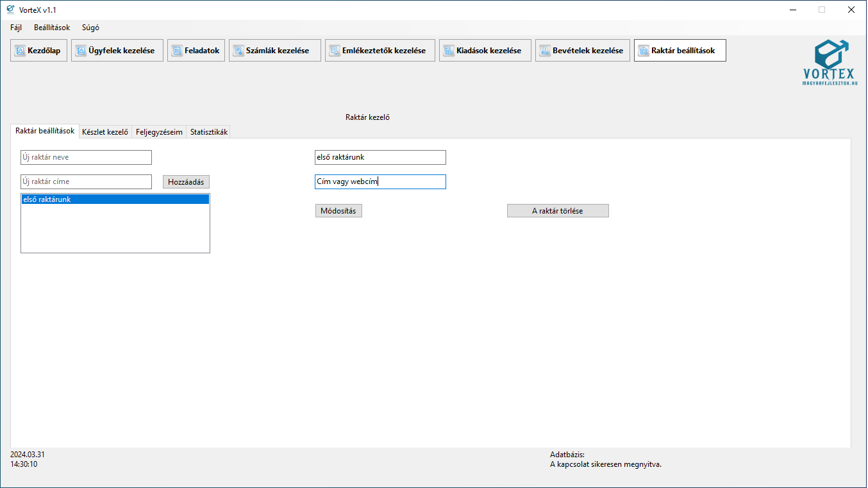The height and width of the screenshot is (488, 868).
Task: Select 'első raktárunk' in the warehouse list
Action: [115, 199]
